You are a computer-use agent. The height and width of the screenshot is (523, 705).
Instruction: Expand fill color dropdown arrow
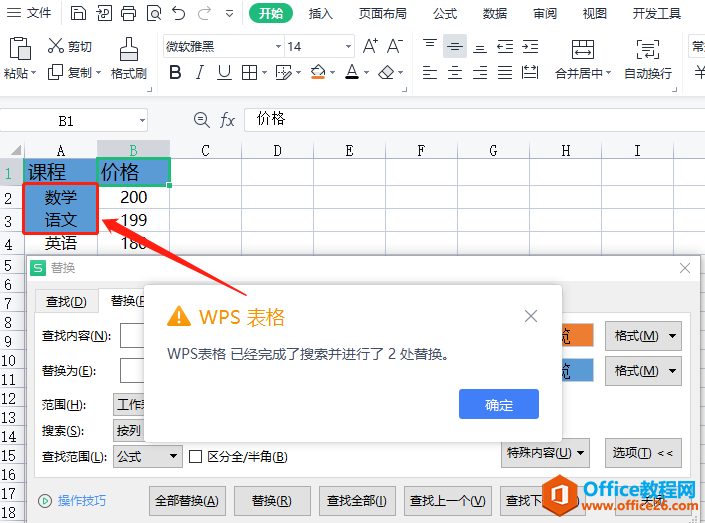(332, 72)
